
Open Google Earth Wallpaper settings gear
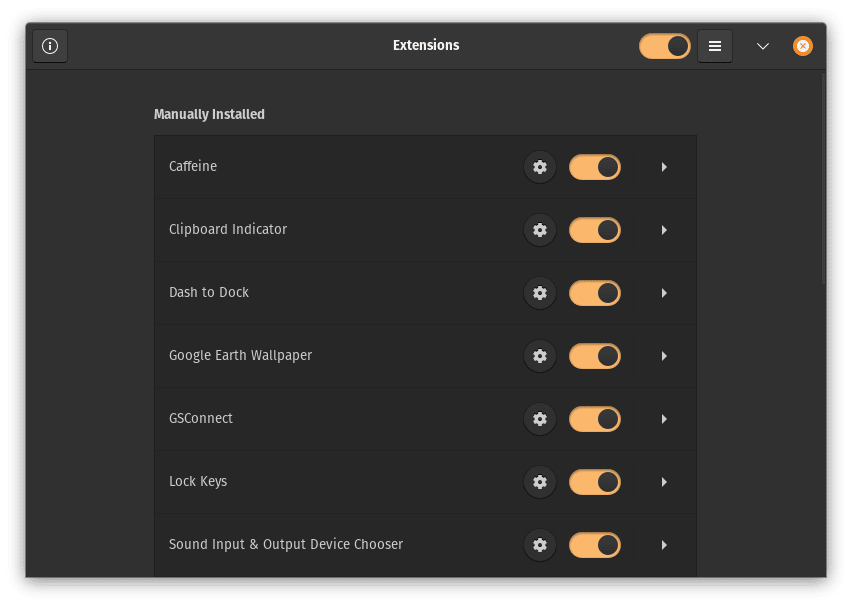540,356
